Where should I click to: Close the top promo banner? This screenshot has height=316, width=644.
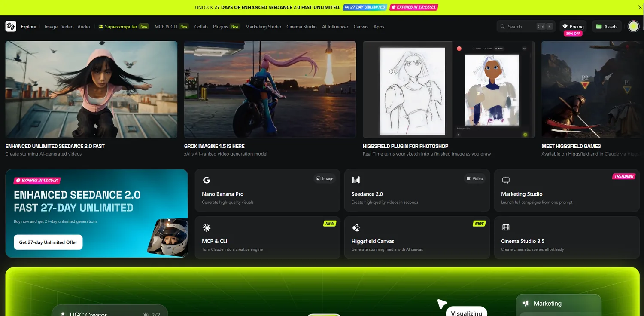point(641,7)
